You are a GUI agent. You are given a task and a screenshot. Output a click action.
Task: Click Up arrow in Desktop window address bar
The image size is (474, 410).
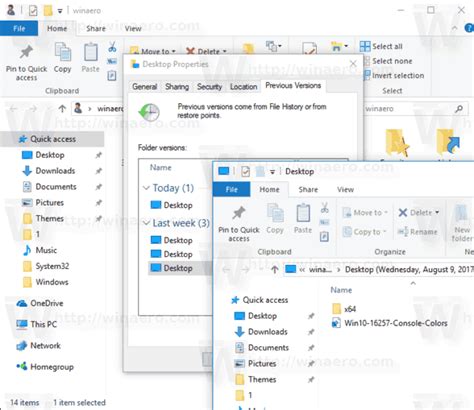[274, 269]
